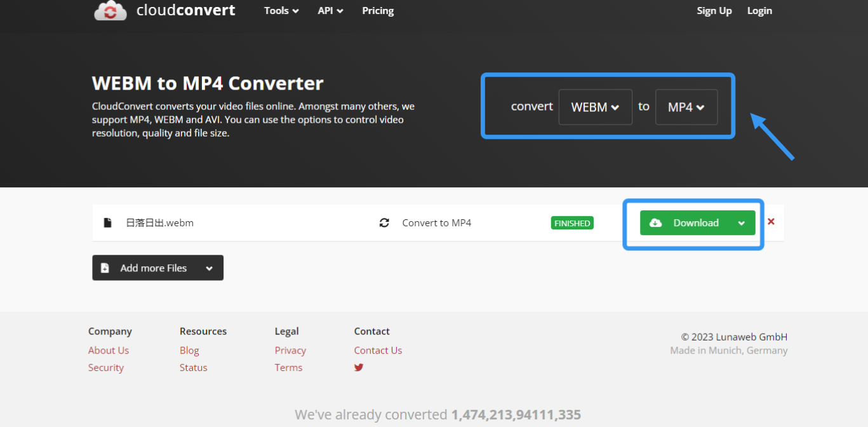Click the WEBM to MP4 Converter heading
Image resolution: width=868 pixels, height=427 pixels.
[x=208, y=83]
